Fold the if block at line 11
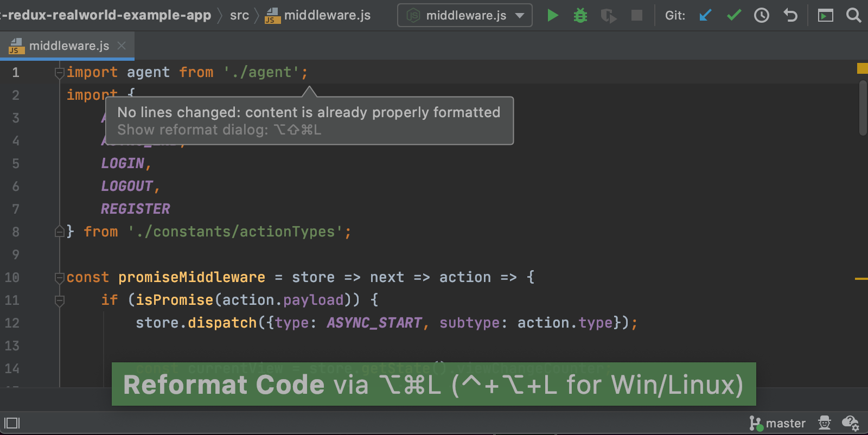Image resolution: width=868 pixels, height=435 pixels. tap(60, 300)
